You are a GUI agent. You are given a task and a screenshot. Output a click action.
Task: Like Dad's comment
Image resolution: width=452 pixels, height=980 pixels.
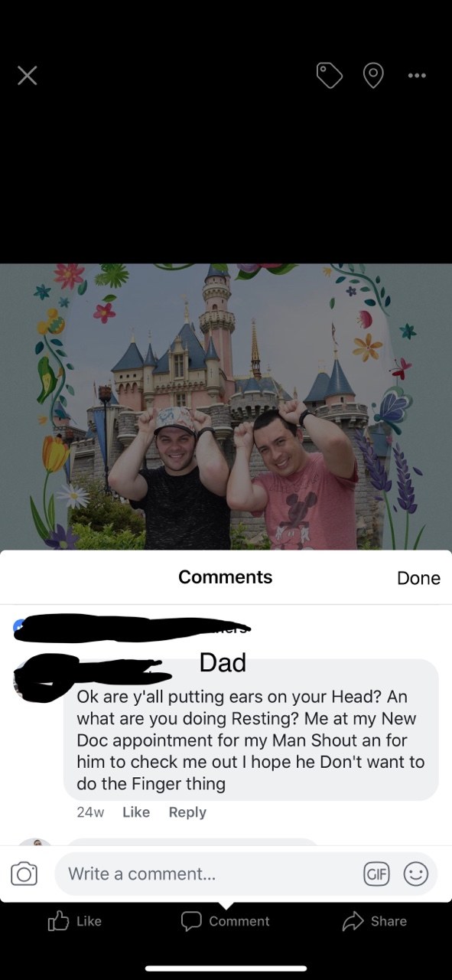coord(136,812)
